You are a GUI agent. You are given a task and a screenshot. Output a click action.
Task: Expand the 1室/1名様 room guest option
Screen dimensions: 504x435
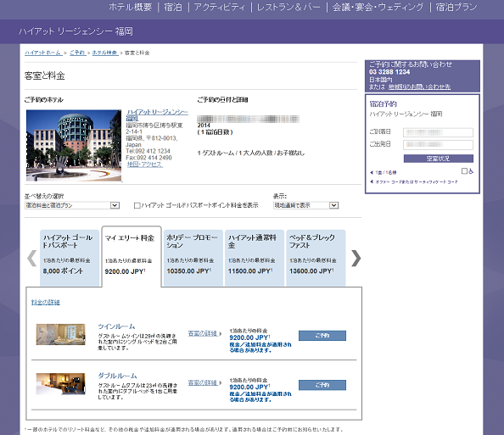pyautogui.click(x=384, y=172)
